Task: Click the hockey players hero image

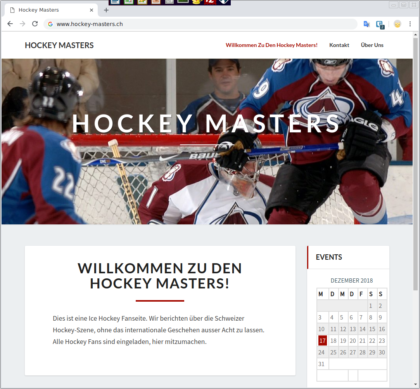Action: (207, 141)
